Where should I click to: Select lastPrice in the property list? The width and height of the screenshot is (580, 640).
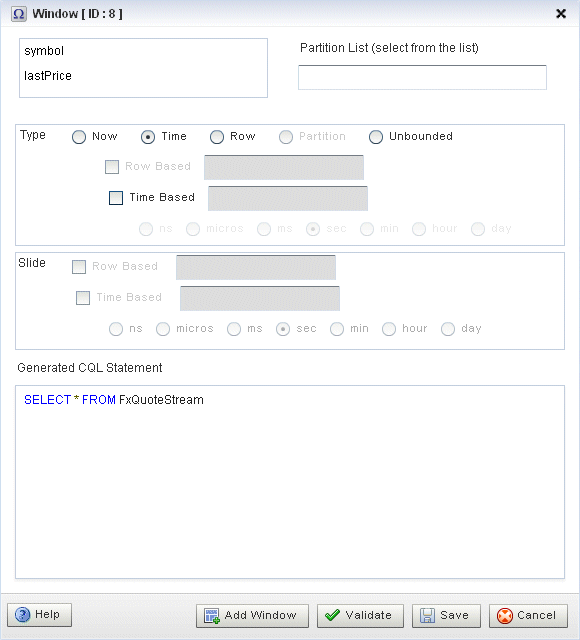[x=48, y=76]
